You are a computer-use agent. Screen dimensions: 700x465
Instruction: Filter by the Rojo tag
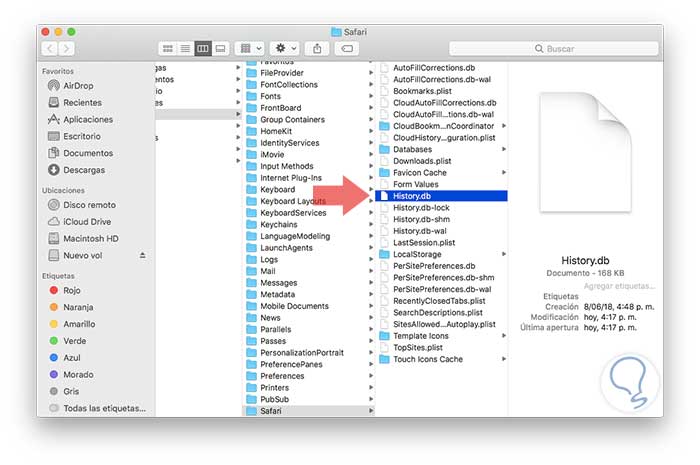click(71, 291)
